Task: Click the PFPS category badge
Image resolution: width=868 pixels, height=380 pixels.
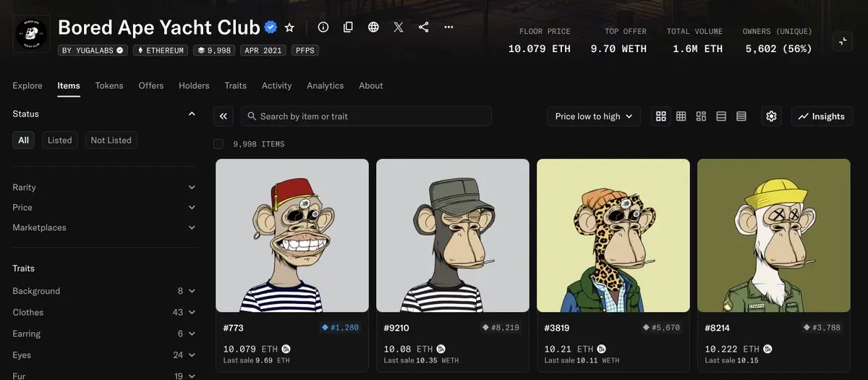Action: (305, 51)
